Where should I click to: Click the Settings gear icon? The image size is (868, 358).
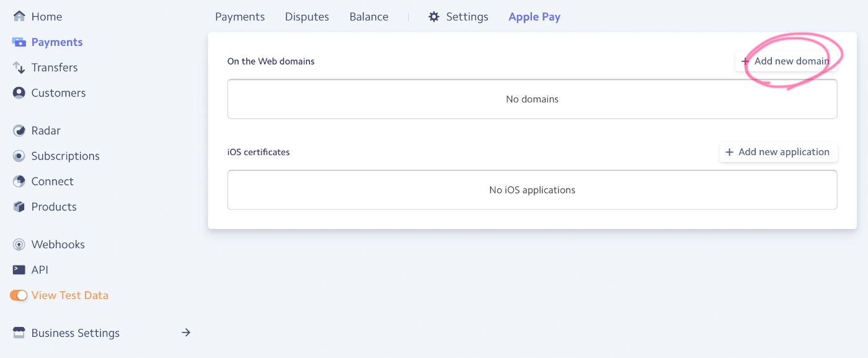[x=434, y=17]
